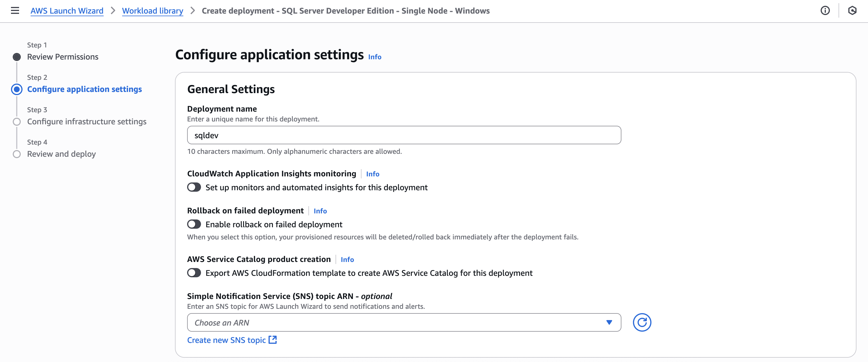Navigate to the Workload library breadcrumb
Viewport: 868px width, 362px height.
[152, 10]
